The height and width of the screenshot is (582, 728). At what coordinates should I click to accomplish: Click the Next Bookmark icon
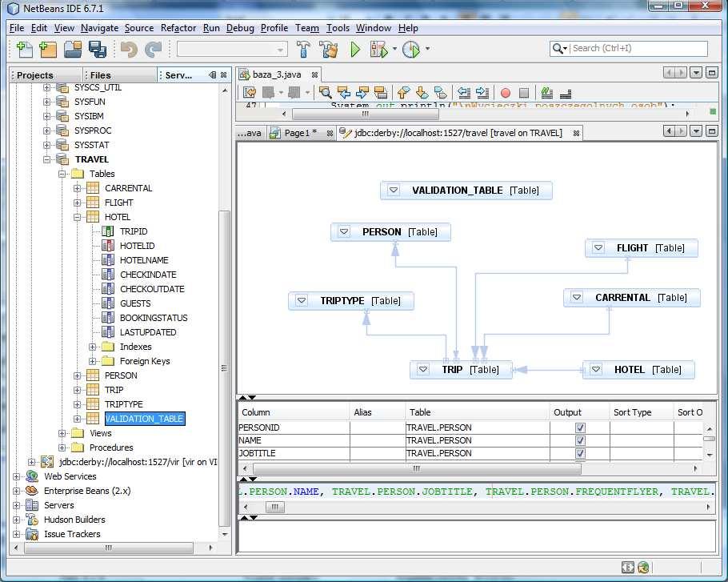[x=422, y=93]
